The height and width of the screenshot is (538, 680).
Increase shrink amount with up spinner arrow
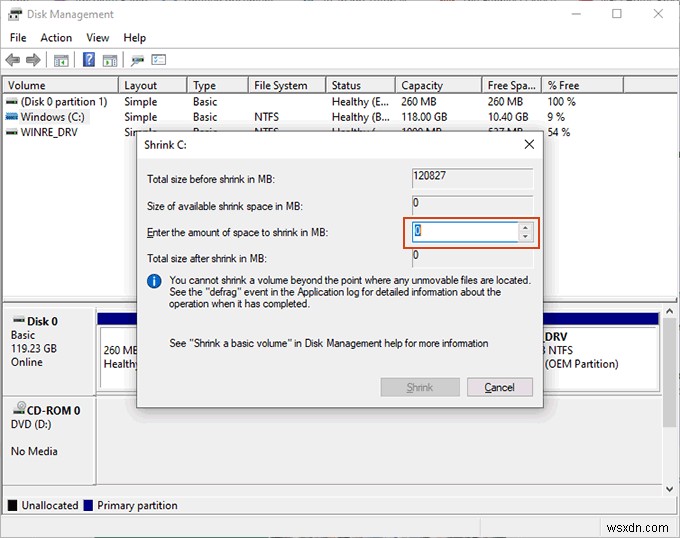(x=525, y=227)
